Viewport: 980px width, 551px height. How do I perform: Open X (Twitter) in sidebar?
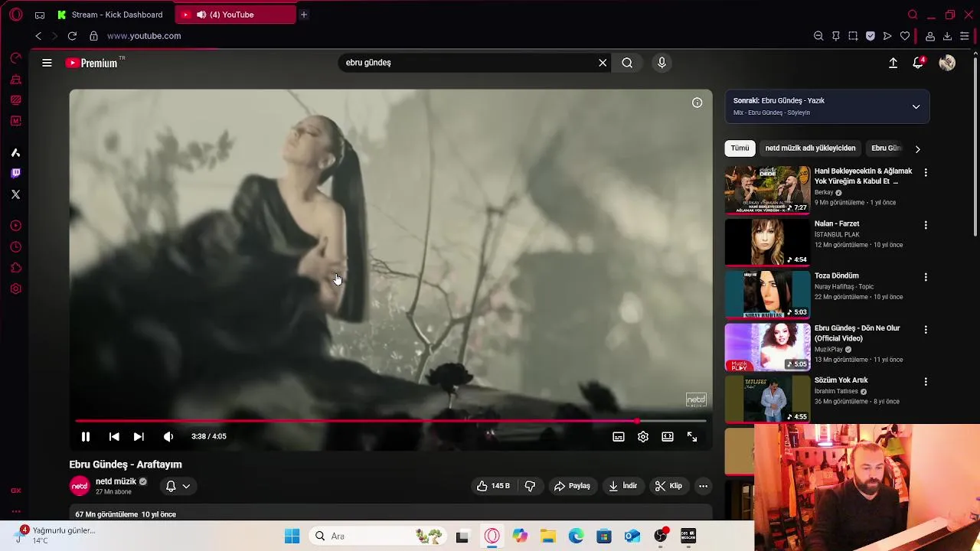point(15,194)
